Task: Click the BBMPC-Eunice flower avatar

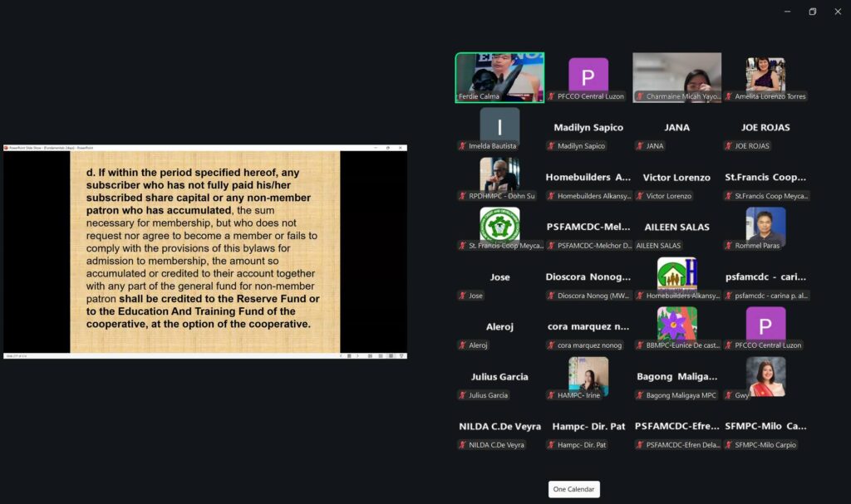Action: pyautogui.click(x=676, y=324)
